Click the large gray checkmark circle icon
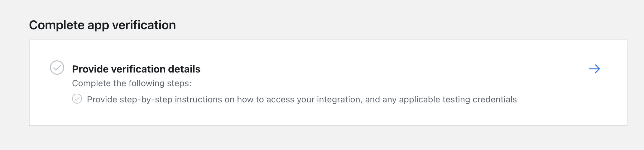The image size is (644, 150). (x=57, y=68)
